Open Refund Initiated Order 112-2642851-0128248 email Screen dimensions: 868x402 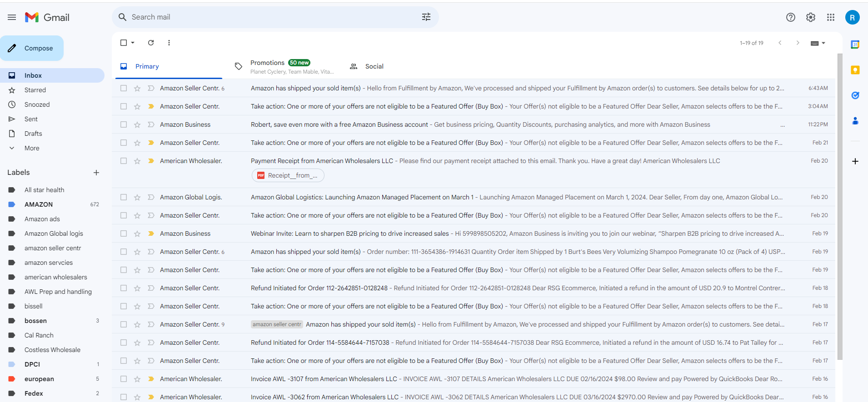point(474,288)
